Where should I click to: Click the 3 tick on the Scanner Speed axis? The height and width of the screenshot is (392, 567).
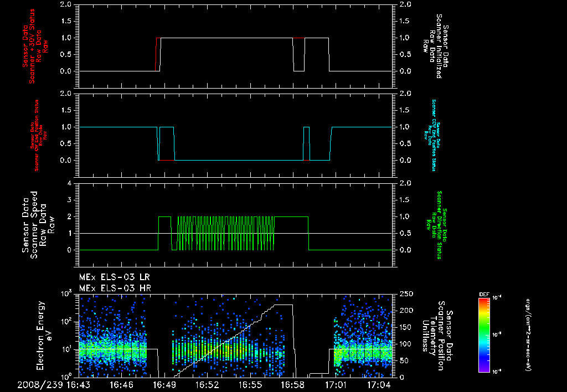click(x=69, y=200)
